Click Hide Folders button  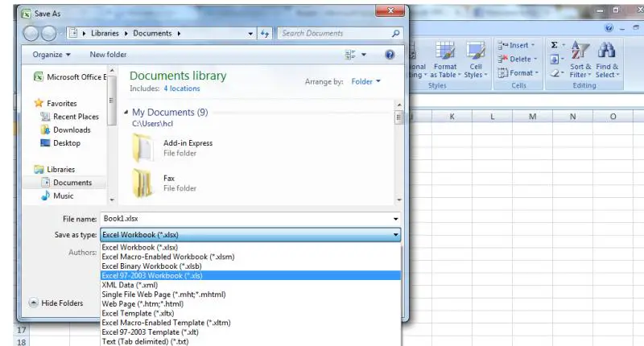point(56,303)
